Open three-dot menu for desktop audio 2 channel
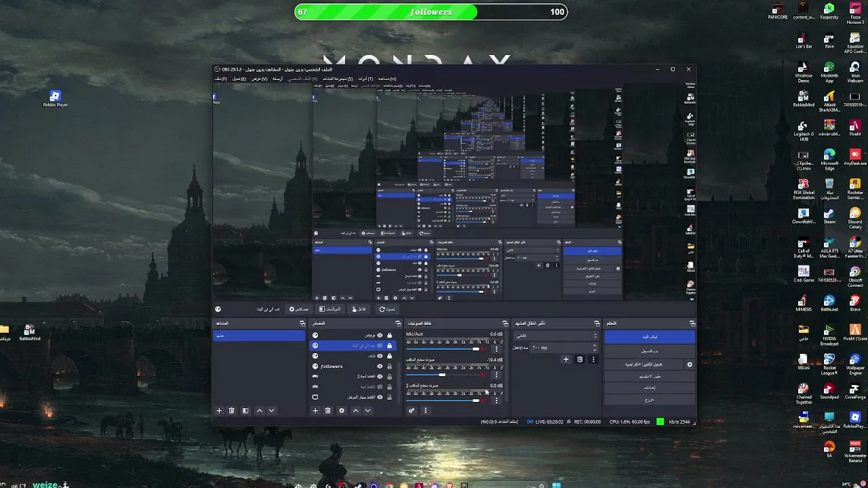 [x=496, y=401]
